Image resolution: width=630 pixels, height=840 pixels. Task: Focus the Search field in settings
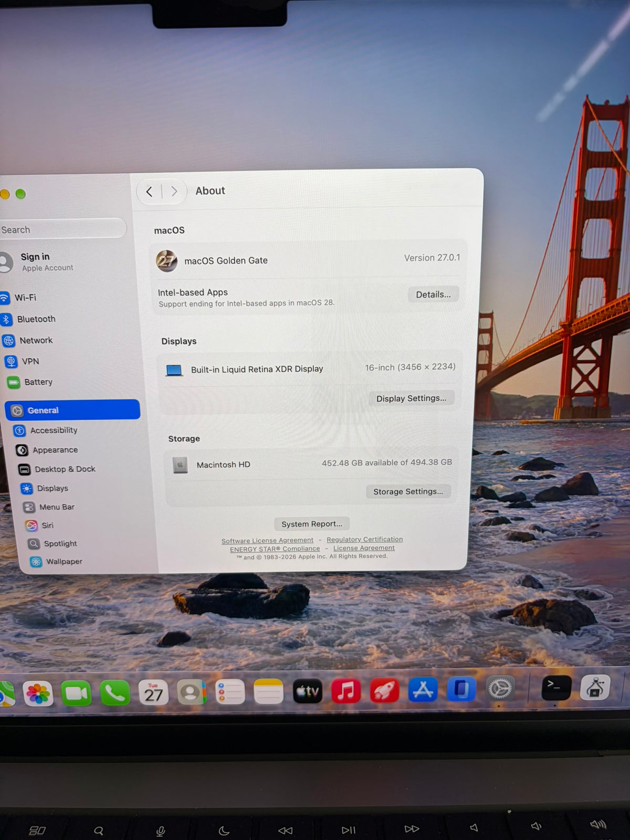coord(63,229)
